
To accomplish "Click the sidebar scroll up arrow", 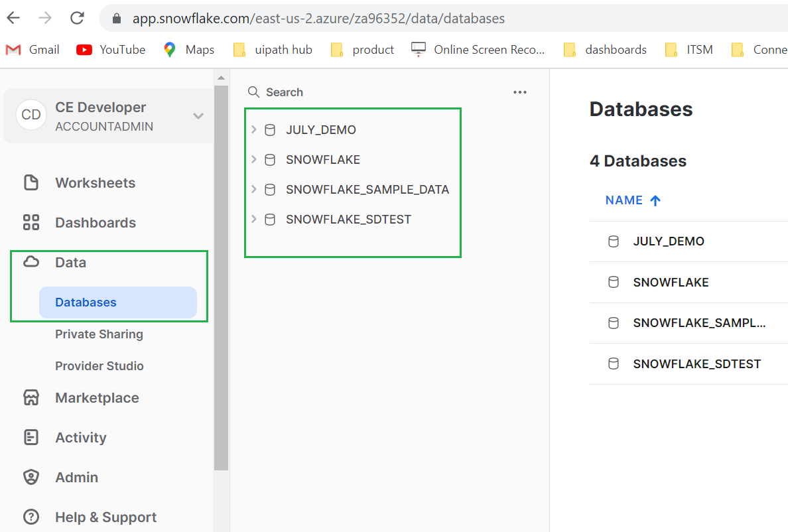I will (221, 78).
